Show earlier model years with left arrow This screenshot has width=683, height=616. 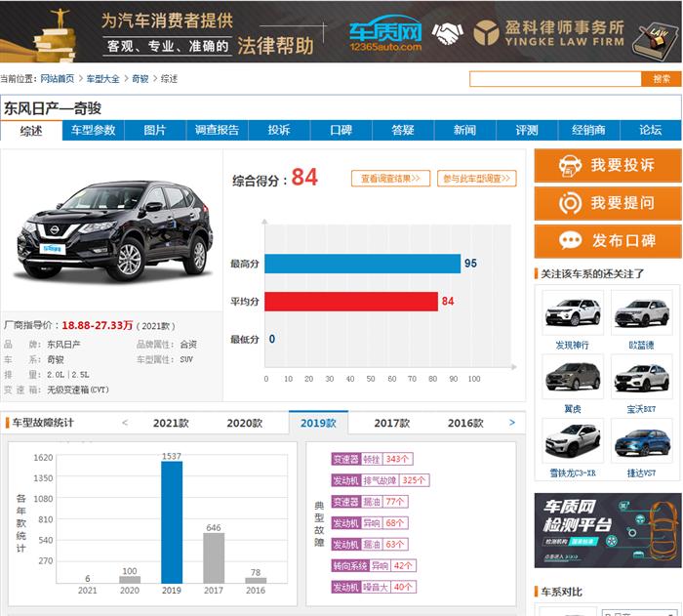(x=125, y=423)
